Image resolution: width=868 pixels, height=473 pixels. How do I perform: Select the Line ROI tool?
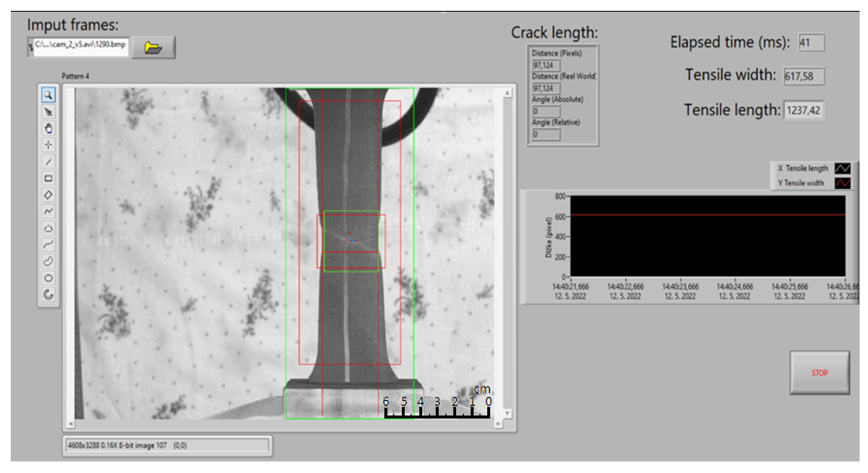49,162
